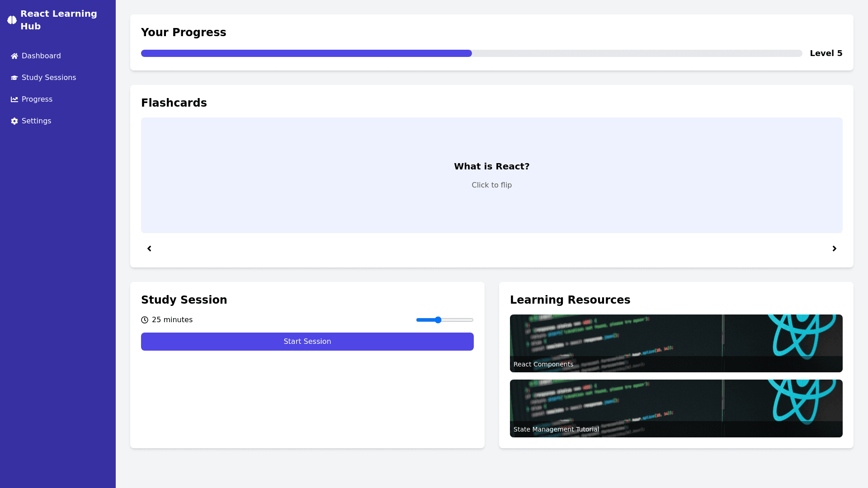The height and width of the screenshot is (488, 868).
Task: Navigate to Study Sessions page
Action: [49, 78]
